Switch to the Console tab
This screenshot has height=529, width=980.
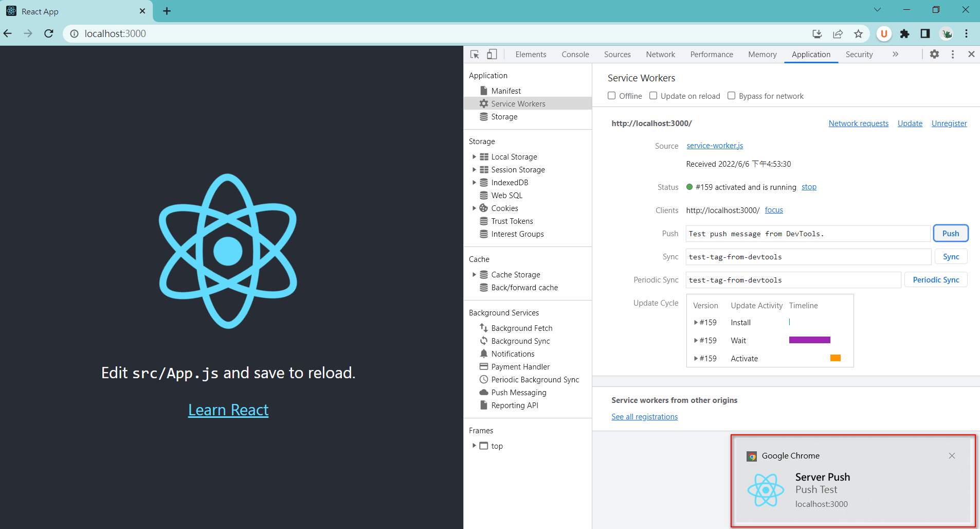pyautogui.click(x=575, y=55)
